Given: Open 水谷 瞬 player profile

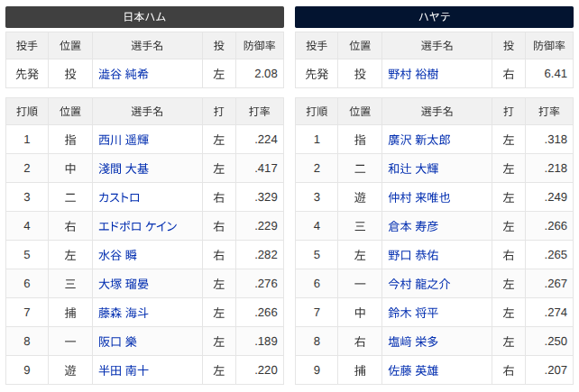Looking at the screenshot, I should [x=117, y=255].
